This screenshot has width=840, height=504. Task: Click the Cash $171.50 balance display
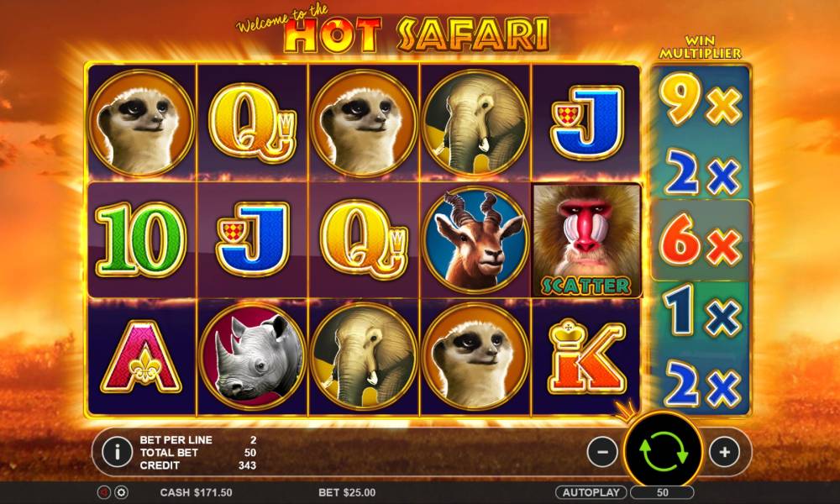click(196, 492)
